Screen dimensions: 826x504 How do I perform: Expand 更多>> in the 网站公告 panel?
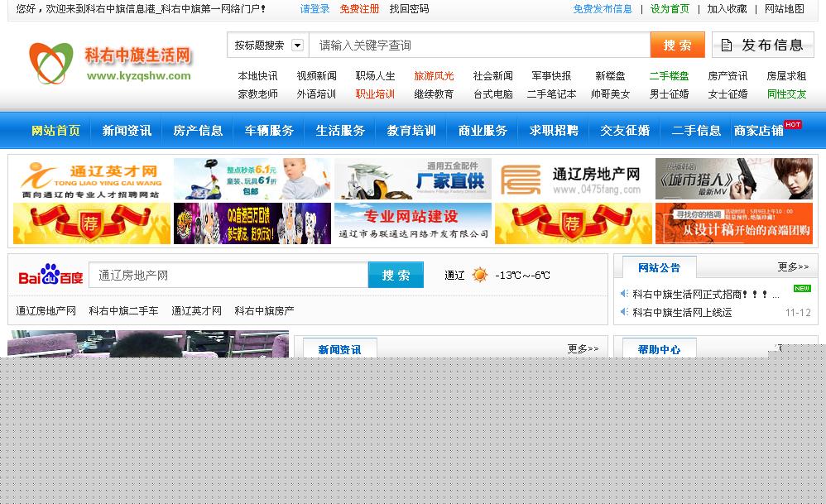(793, 266)
